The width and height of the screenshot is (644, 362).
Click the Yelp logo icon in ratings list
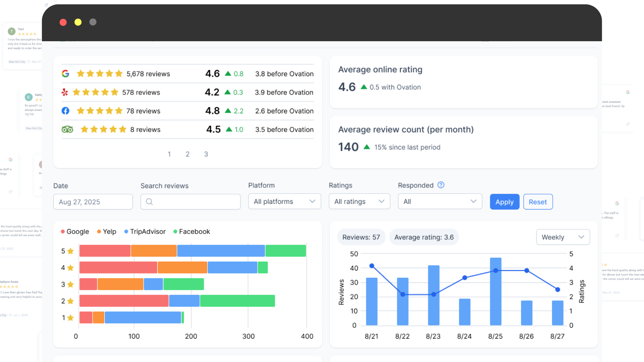click(x=65, y=92)
